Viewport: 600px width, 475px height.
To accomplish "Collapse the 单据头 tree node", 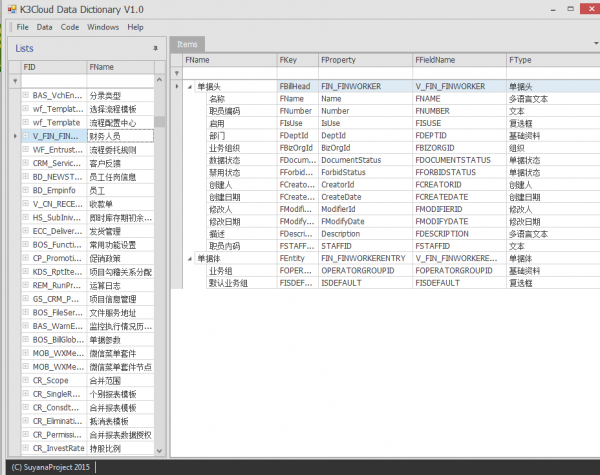I will tap(189, 87).
